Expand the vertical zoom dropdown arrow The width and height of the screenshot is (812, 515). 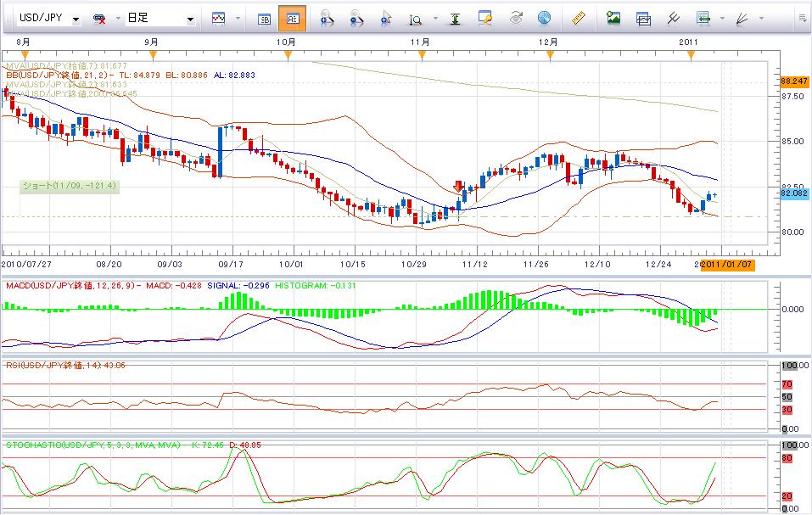pyautogui.click(x=435, y=19)
